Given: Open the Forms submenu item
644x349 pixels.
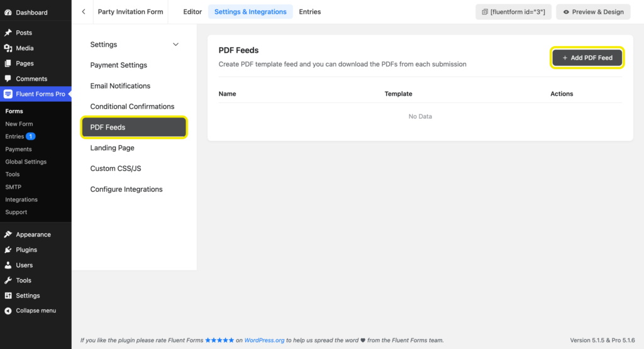Looking at the screenshot, I should click(14, 111).
